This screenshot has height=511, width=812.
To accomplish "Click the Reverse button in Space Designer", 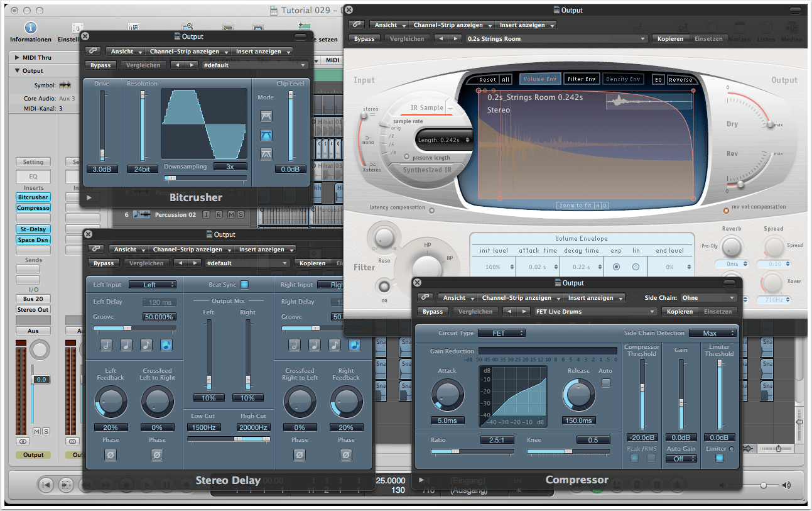I will (x=680, y=80).
